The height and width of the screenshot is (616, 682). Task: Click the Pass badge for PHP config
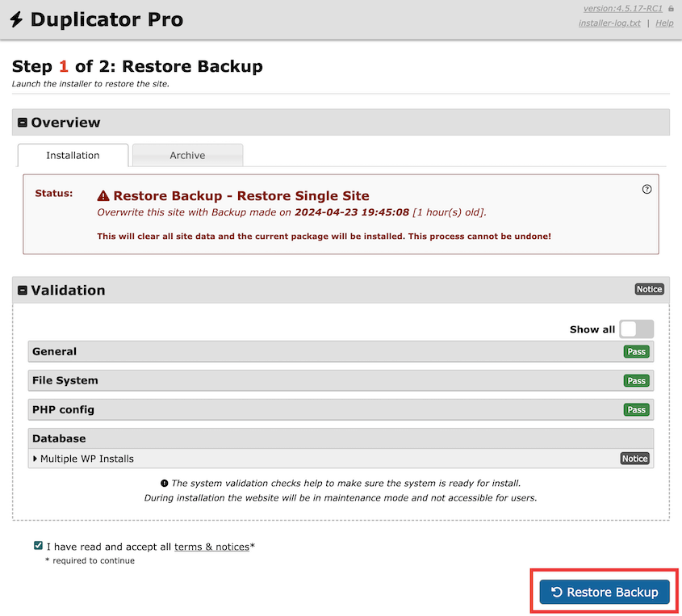point(636,410)
